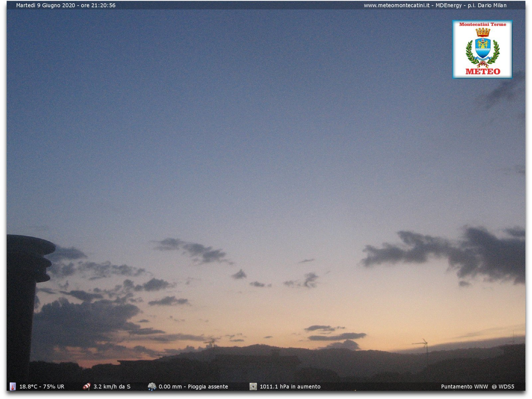Screen dimensions: 532x399
Task: Click the "p.i. Dario Milan" credit text
Action: [x=487, y=5]
